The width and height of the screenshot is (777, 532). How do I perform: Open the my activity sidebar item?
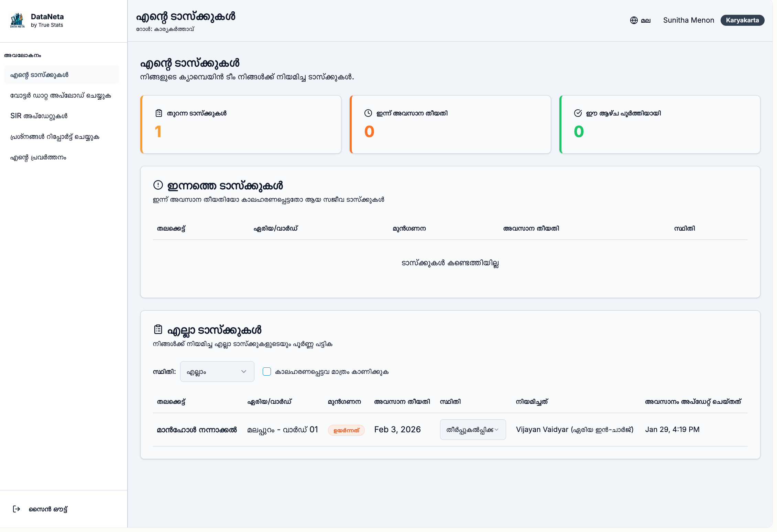pyautogui.click(x=38, y=157)
